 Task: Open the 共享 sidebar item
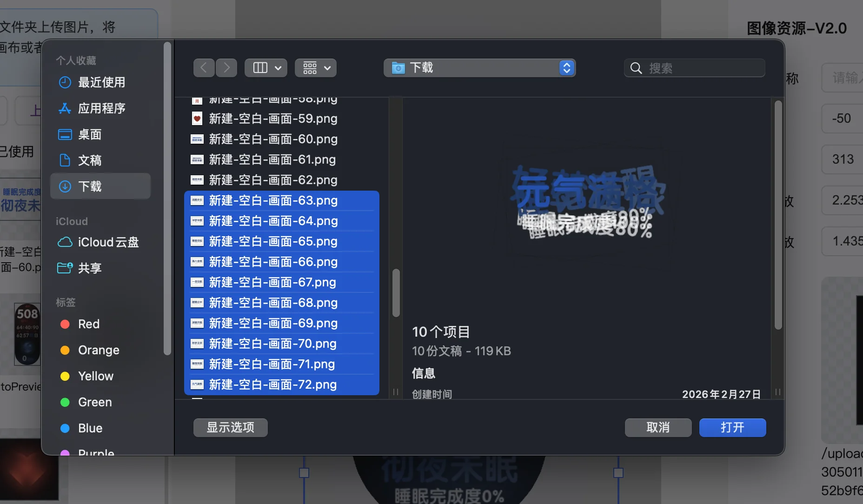(x=89, y=268)
